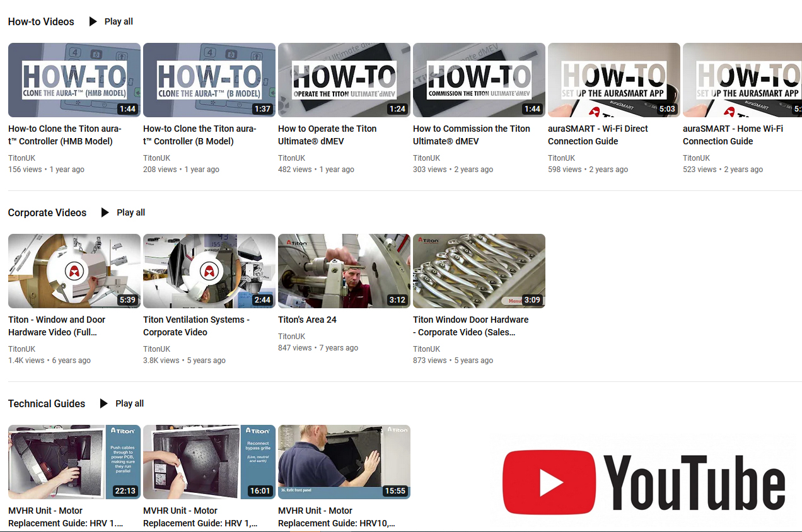Open the 22:13 MVHR Motor Replacement thumbnail
The image size is (802, 532).
point(74,462)
